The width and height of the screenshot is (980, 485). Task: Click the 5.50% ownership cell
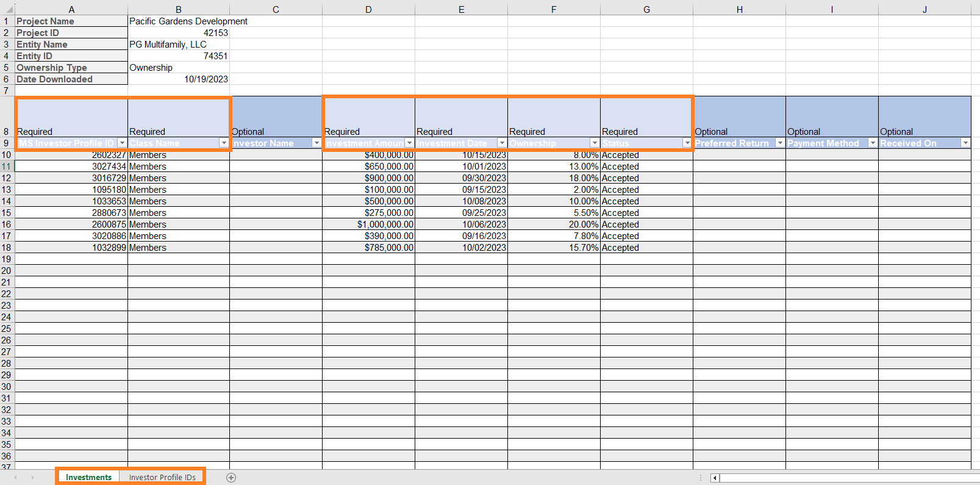[x=554, y=213]
